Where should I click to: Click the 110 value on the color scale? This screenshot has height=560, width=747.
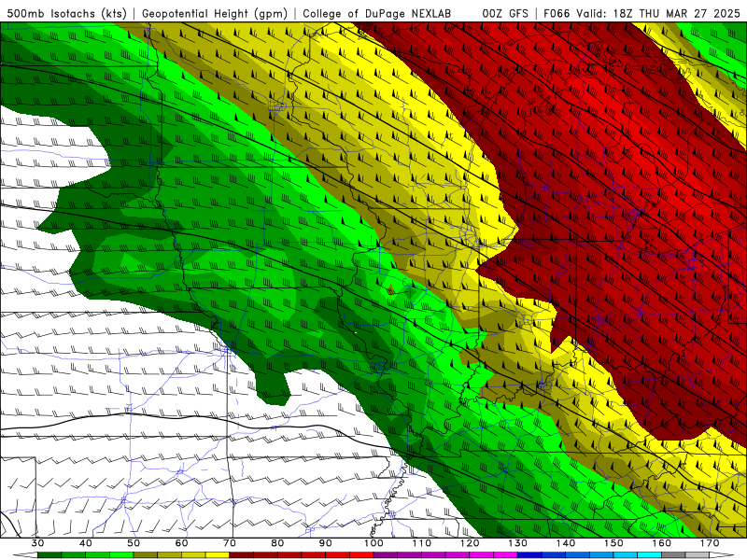coord(422,543)
